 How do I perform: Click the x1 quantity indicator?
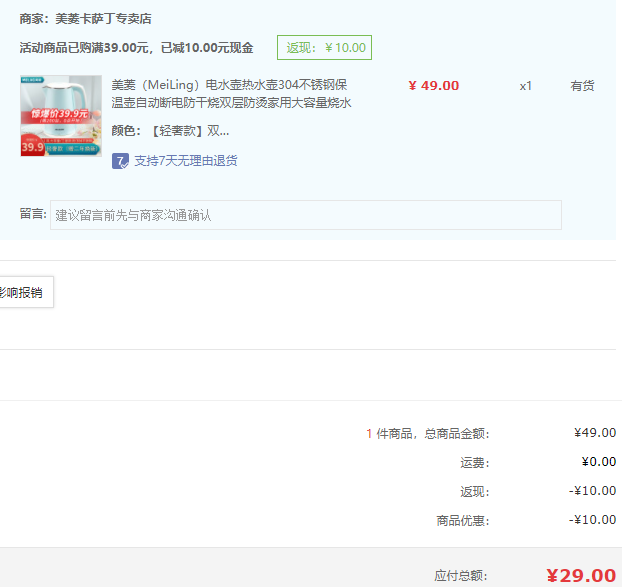click(x=526, y=86)
